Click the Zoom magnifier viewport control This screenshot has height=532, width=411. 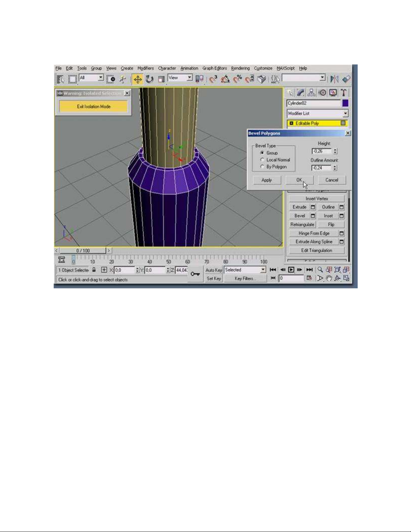[320, 270]
